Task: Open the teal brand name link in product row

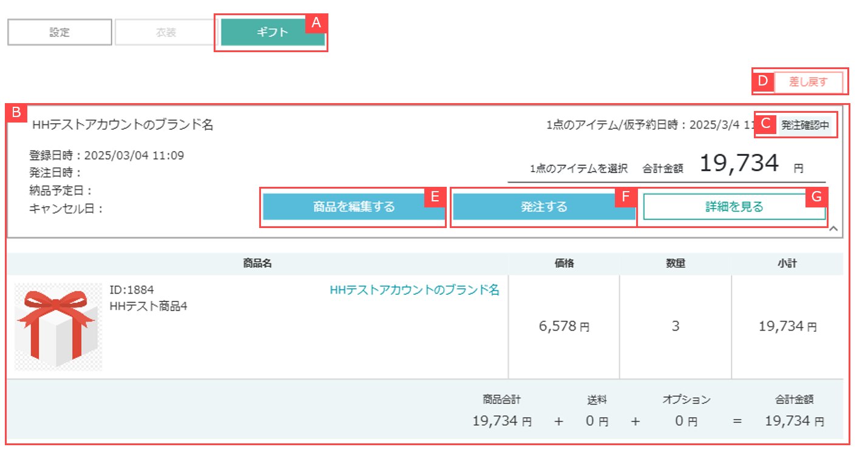Action: (415, 290)
